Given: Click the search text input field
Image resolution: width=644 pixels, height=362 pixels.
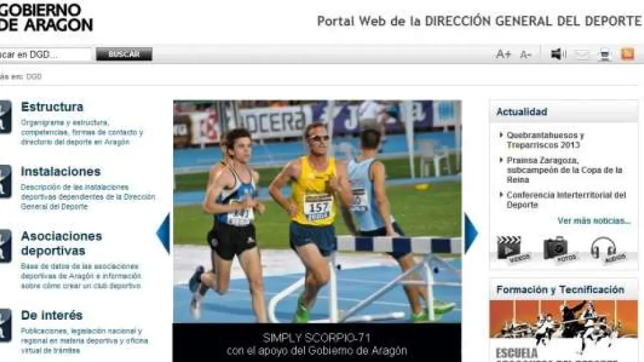Looking at the screenshot, I should click(44, 55).
